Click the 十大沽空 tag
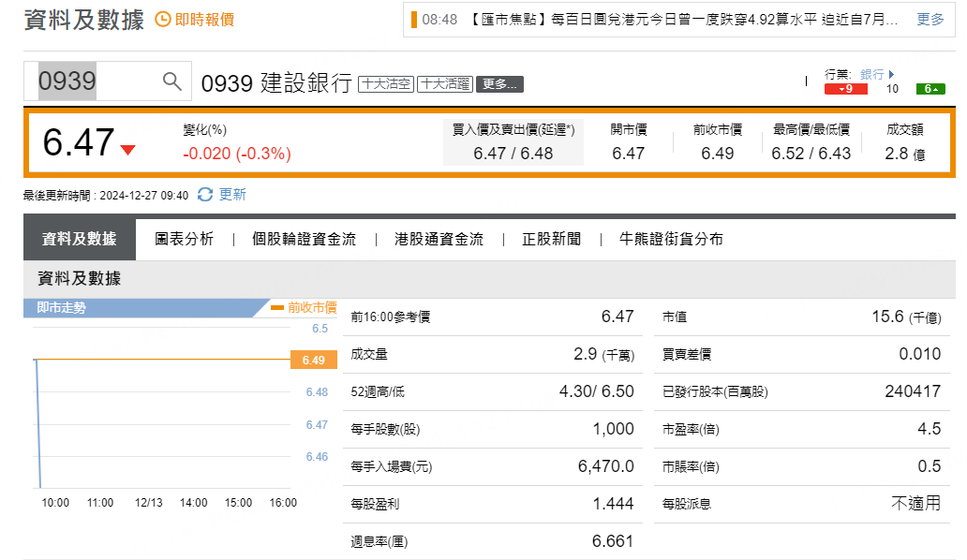The image size is (967, 560). 386,83
